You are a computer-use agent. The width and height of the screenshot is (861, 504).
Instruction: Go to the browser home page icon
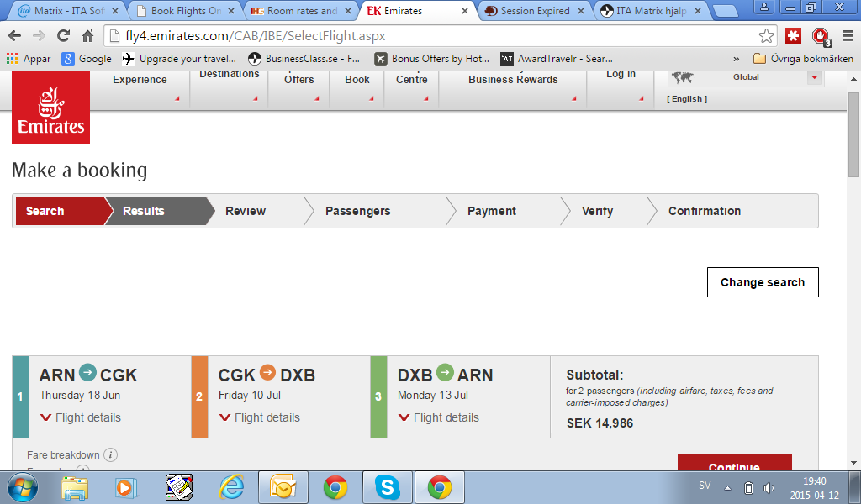[87, 36]
